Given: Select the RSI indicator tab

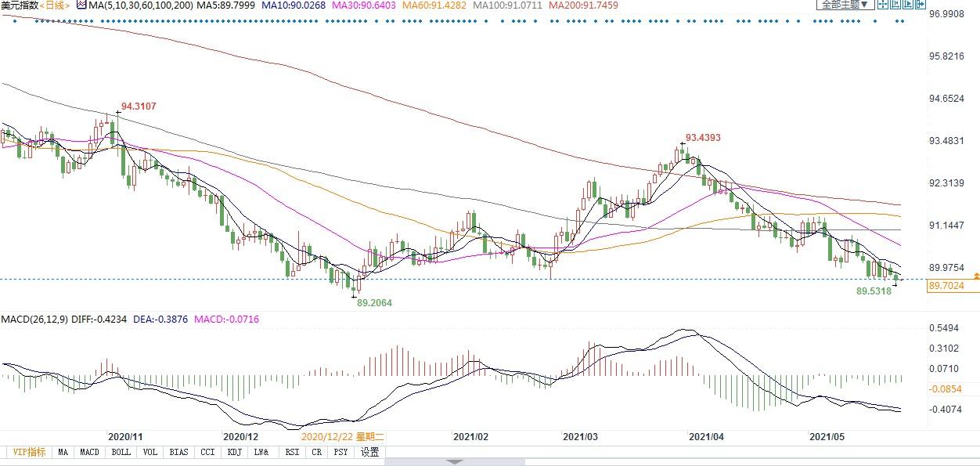Looking at the screenshot, I should point(292,452).
